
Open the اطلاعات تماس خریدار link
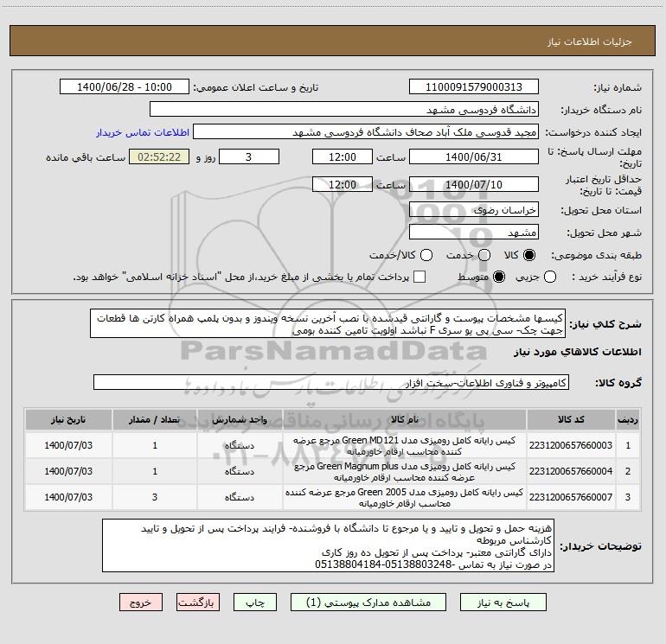click(143, 132)
